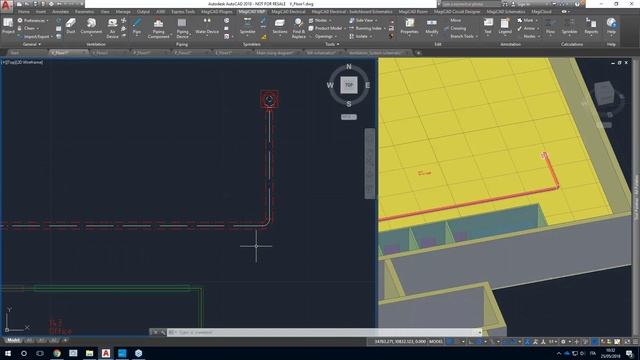Select the Text annotation tool
The height and width of the screenshot is (360, 640).
488,26
